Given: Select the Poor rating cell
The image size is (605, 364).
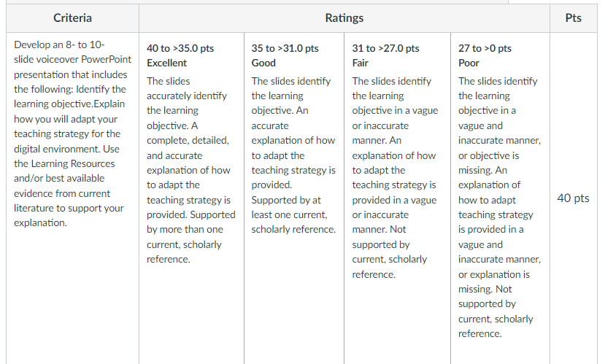Looking at the screenshot, I should click(x=500, y=198).
